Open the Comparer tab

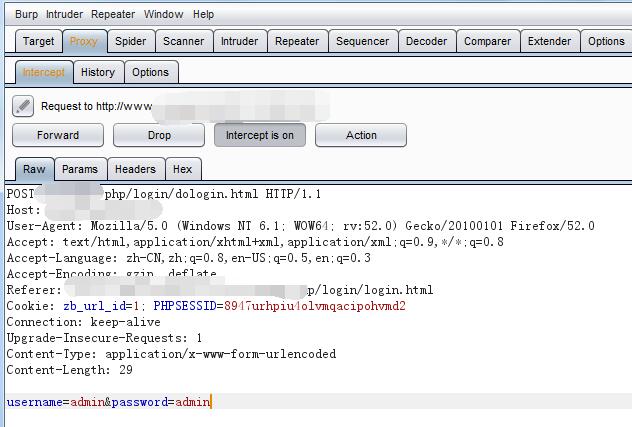pos(487,41)
